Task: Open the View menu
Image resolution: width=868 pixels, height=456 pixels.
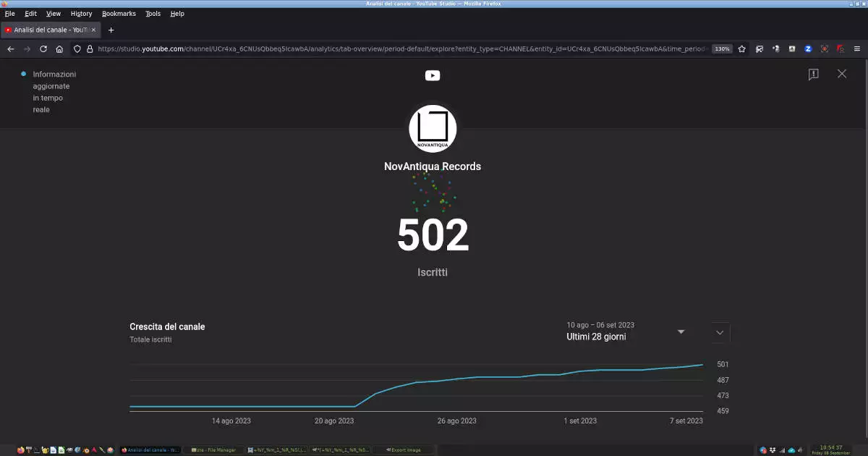Action: point(54,14)
